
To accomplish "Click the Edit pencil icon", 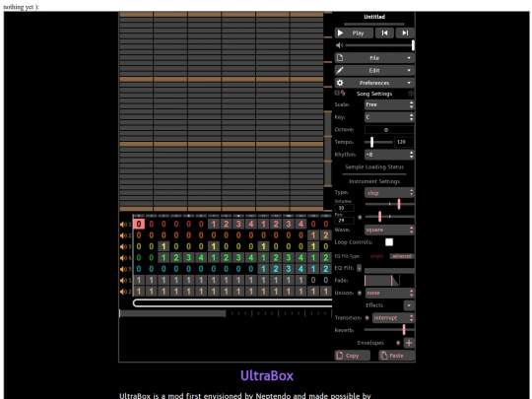I will 340,70.
